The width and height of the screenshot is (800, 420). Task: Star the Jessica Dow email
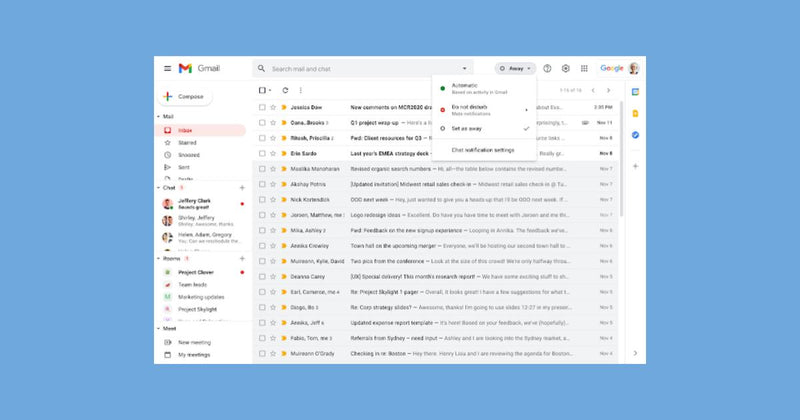[x=273, y=107]
